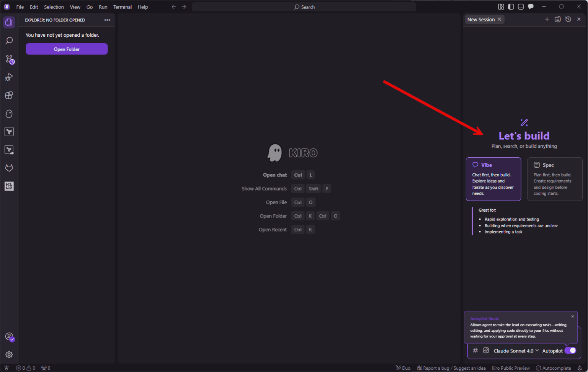Open the task list icon in the chat panel

[557, 19]
